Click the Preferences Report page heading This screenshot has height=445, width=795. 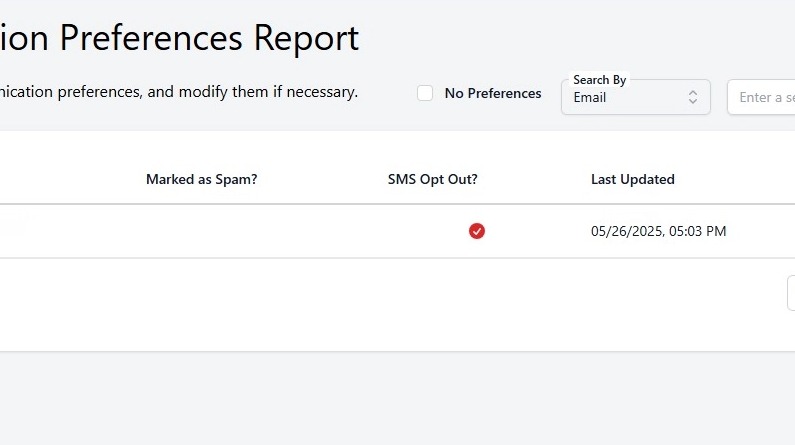[x=180, y=38]
